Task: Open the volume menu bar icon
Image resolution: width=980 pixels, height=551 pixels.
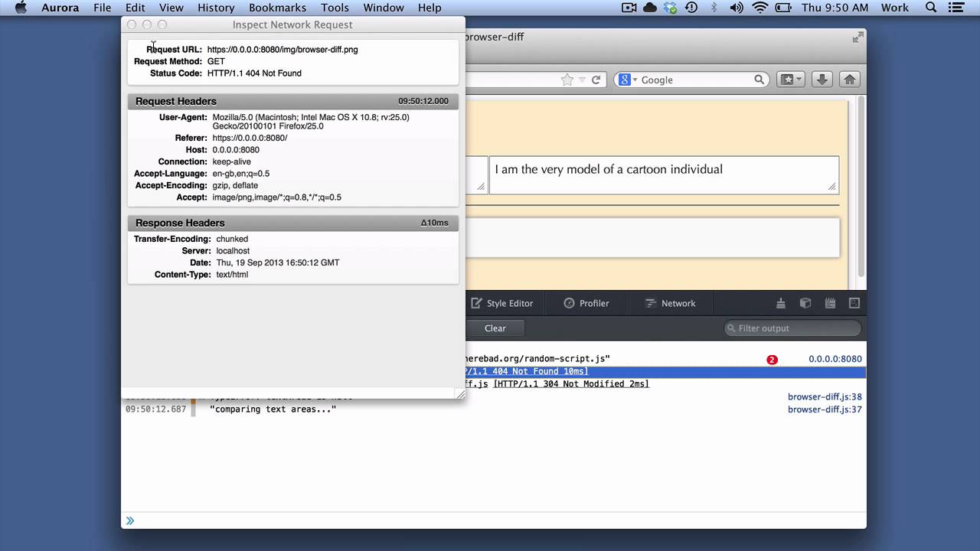Action: click(x=737, y=8)
